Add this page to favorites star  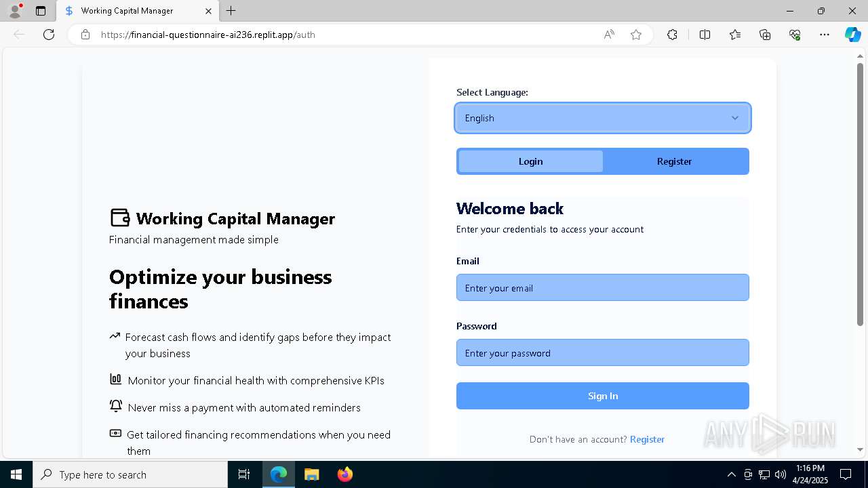pyautogui.click(x=636, y=35)
